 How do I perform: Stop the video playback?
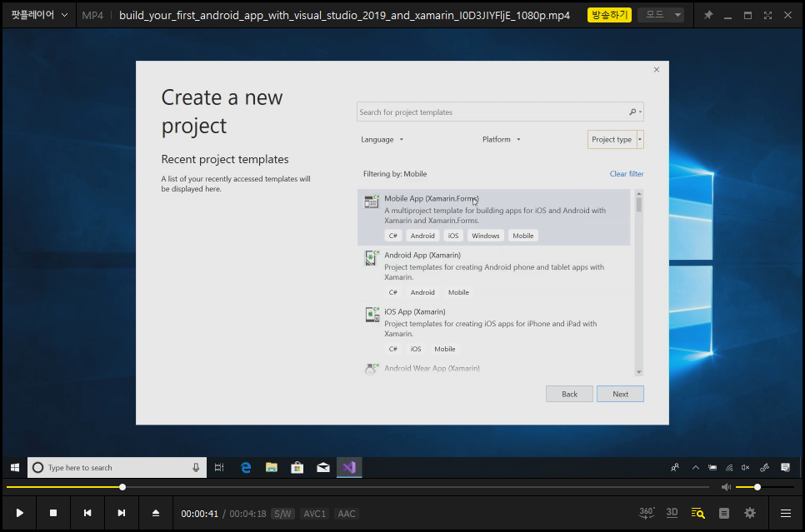[x=52, y=513]
